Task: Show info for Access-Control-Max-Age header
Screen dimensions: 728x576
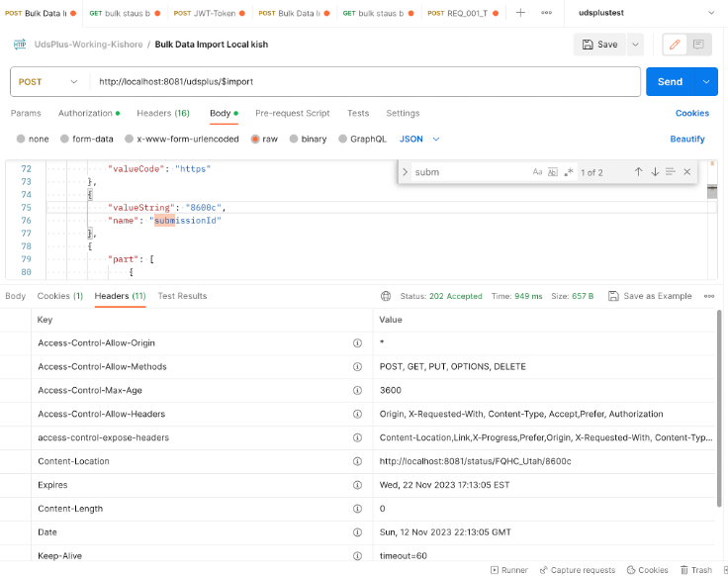Action: [357, 391]
